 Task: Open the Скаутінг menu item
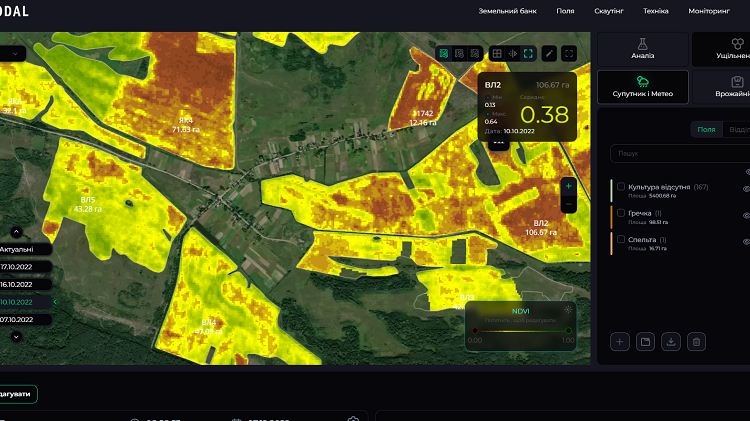[x=608, y=11]
